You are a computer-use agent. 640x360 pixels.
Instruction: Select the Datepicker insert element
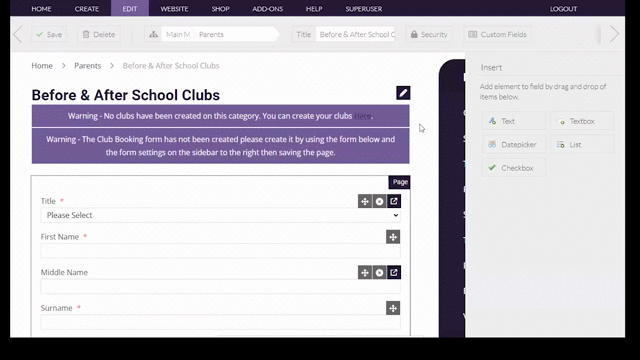(513, 144)
